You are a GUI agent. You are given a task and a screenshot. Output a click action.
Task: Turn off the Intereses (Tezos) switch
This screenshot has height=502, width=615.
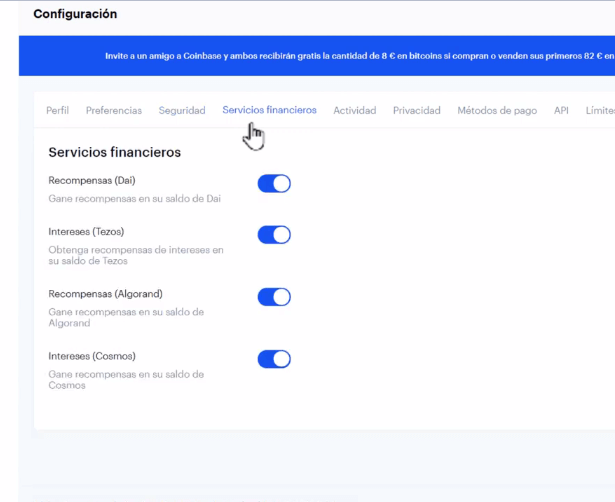[274, 235]
